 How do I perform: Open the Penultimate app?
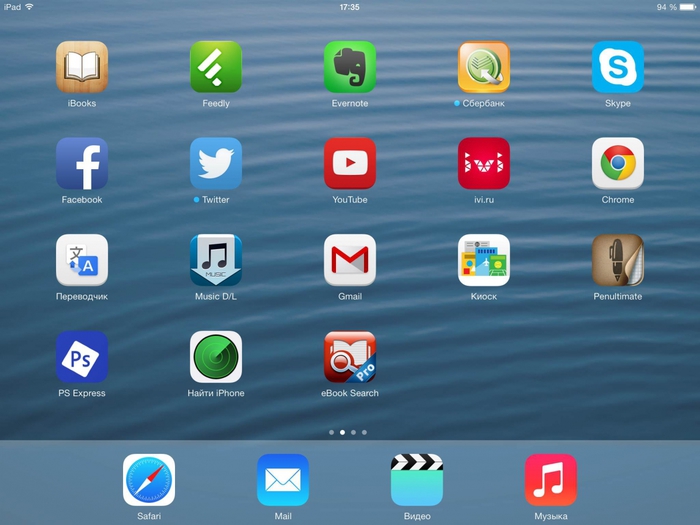pos(617,260)
